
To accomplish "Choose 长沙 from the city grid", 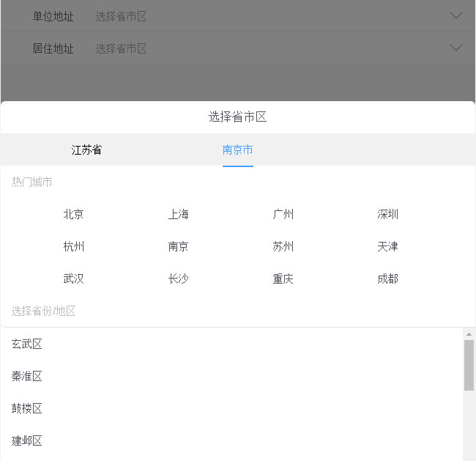I will (178, 279).
